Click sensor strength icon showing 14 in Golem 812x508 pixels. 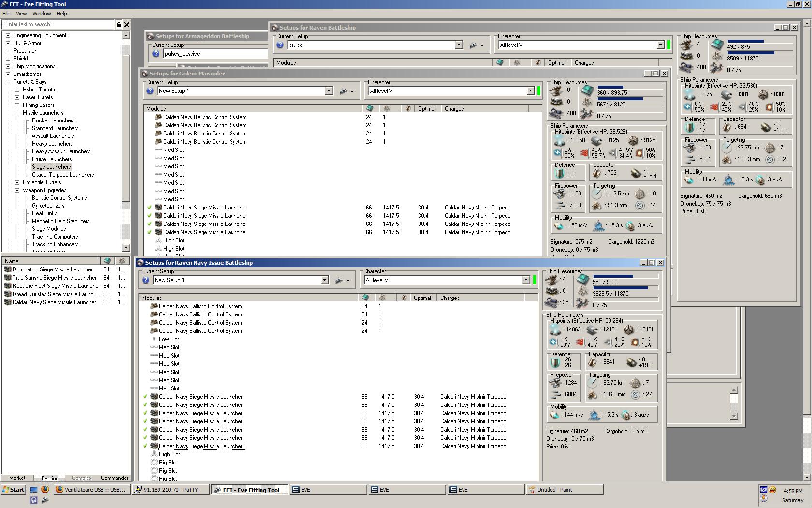[640, 205]
